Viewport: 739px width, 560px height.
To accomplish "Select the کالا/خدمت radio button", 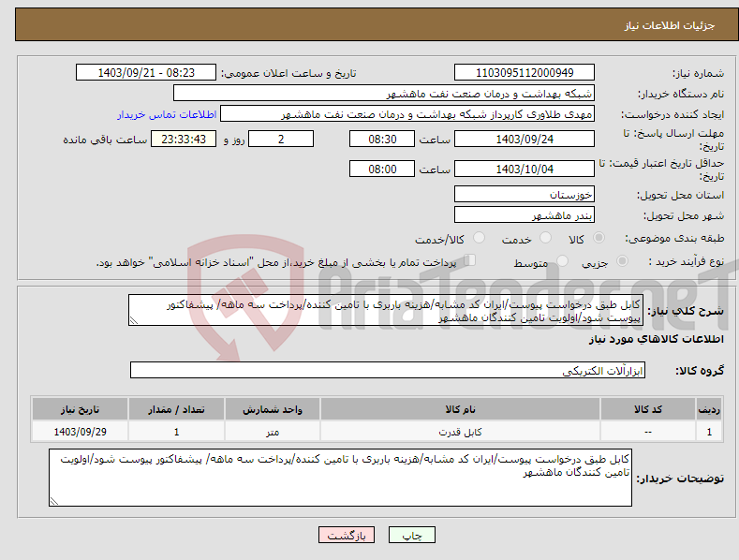I will (479, 238).
